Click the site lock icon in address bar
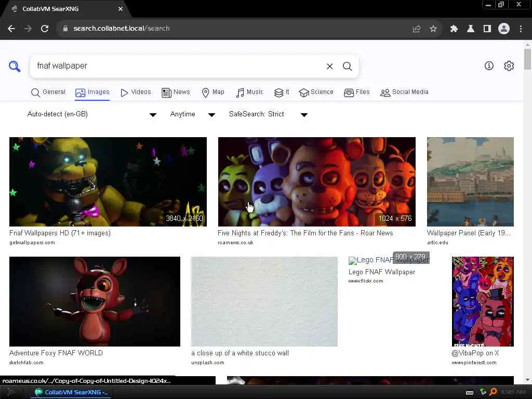 tap(65, 29)
